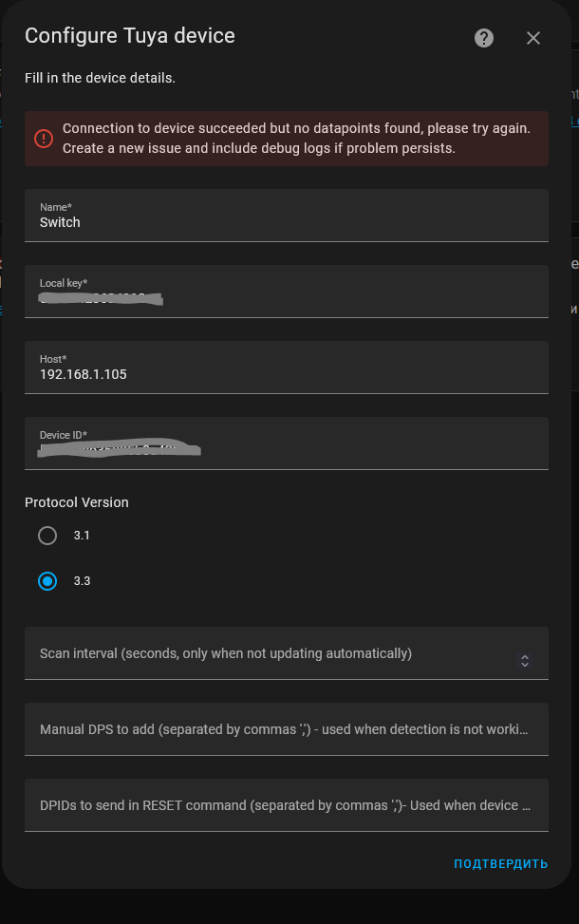This screenshot has width=579, height=924.
Task: Click the ПОДТВЕРДИТЬ confirm button
Action: pyautogui.click(x=499, y=864)
